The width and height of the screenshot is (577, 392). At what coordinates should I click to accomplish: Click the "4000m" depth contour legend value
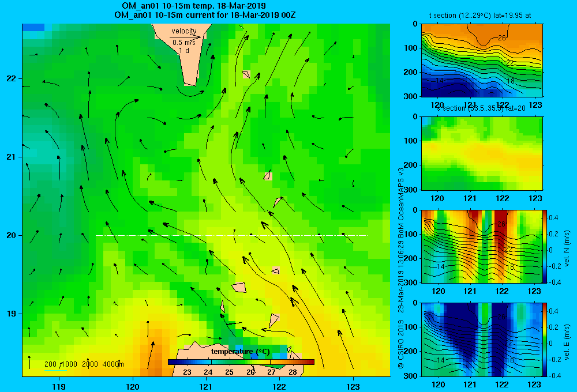[x=113, y=364]
